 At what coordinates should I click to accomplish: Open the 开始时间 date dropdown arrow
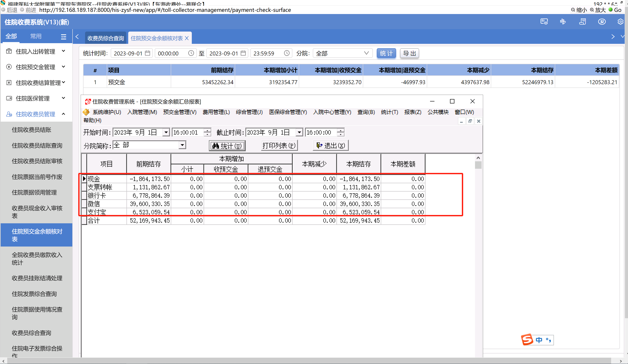[166, 132]
